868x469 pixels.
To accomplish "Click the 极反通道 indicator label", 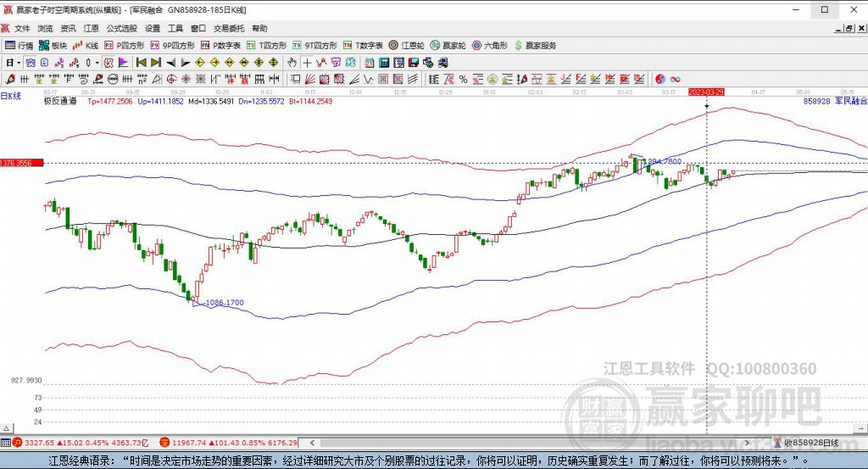I will [60, 101].
